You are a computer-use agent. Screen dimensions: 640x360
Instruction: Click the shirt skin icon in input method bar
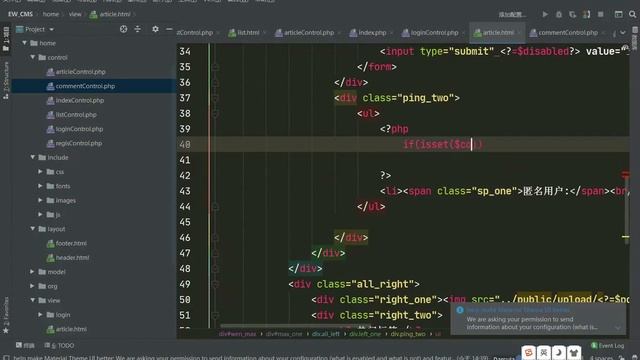pos(574,353)
